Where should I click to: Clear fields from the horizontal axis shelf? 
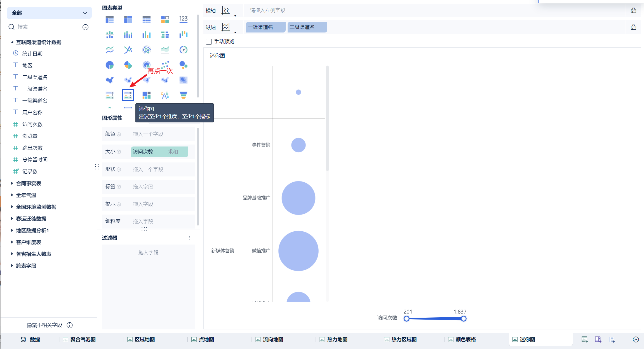tap(633, 10)
